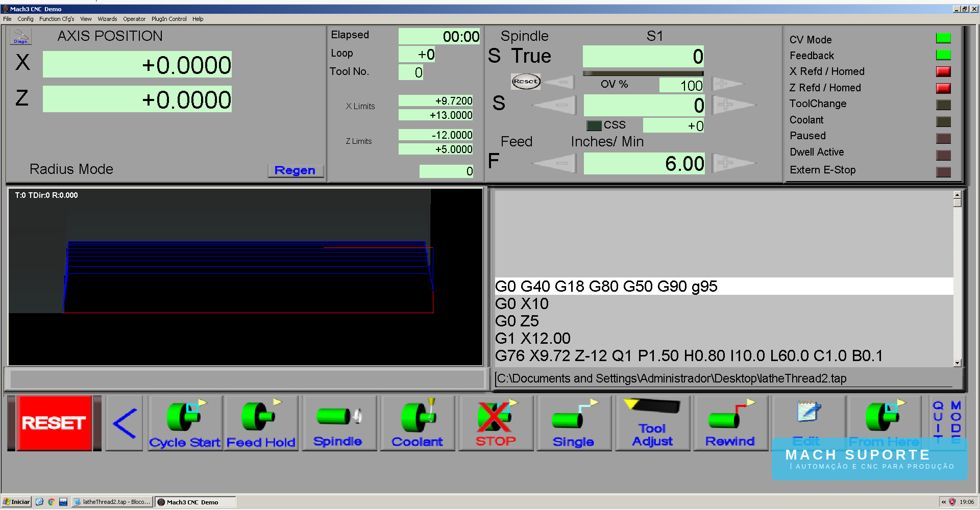Select the G0 X10 line

click(724, 303)
